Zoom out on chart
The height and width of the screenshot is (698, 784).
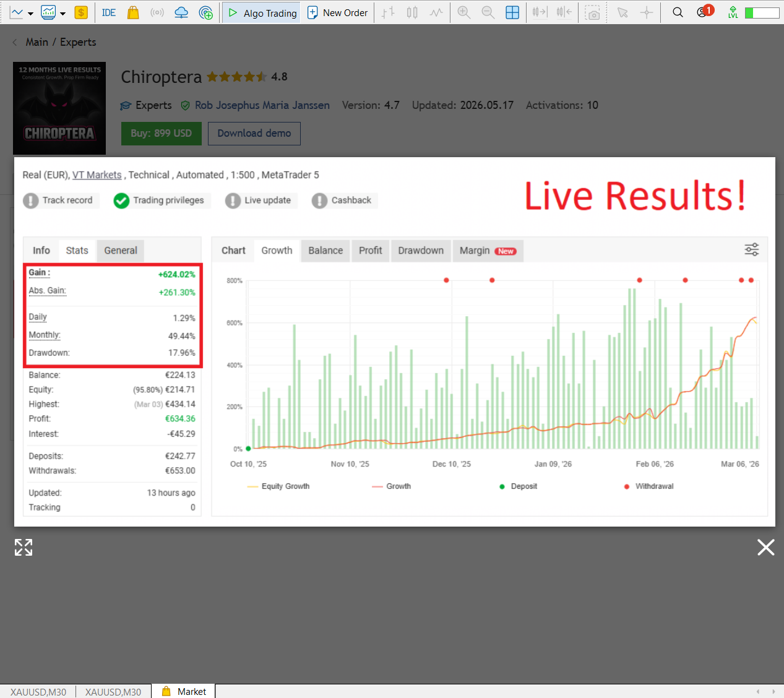488,12
